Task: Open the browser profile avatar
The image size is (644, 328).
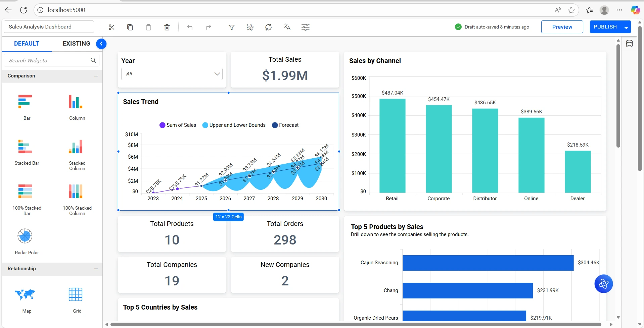Action: tap(604, 10)
